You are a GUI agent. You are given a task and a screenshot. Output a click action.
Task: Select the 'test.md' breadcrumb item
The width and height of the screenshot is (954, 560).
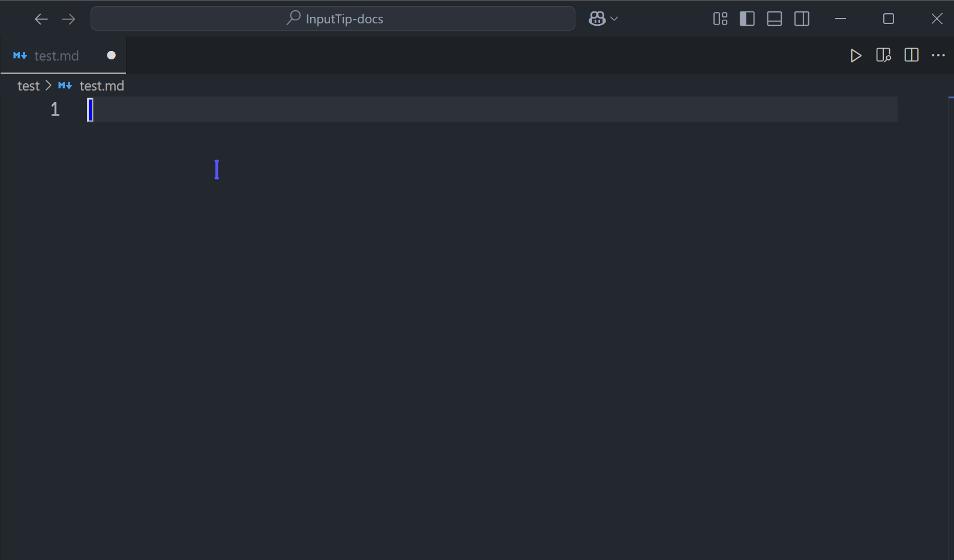click(x=101, y=86)
